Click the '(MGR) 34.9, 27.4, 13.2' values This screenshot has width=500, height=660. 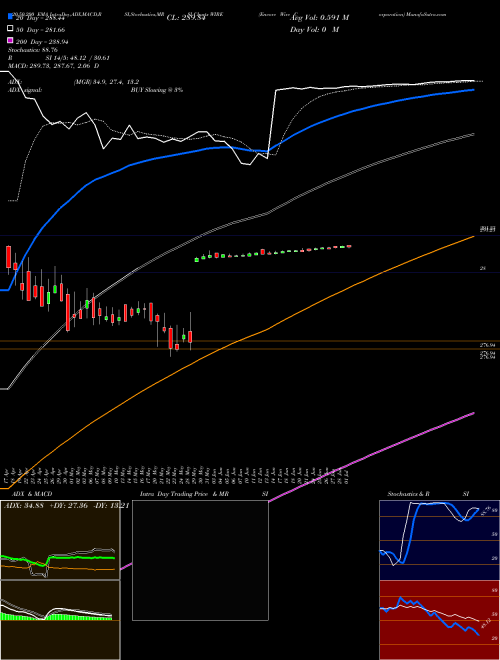pos(106,82)
